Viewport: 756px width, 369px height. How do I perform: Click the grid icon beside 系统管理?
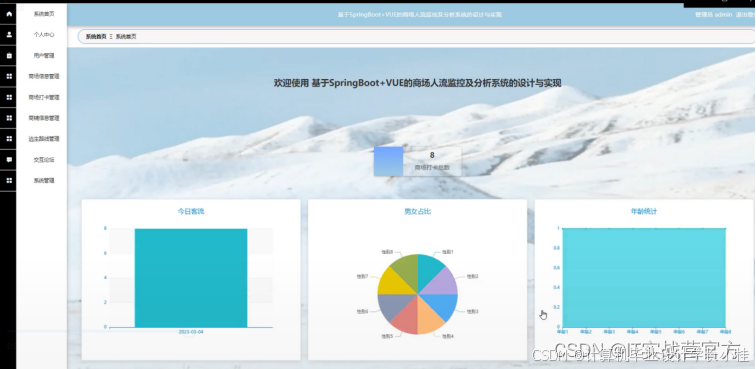pyautogui.click(x=9, y=180)
